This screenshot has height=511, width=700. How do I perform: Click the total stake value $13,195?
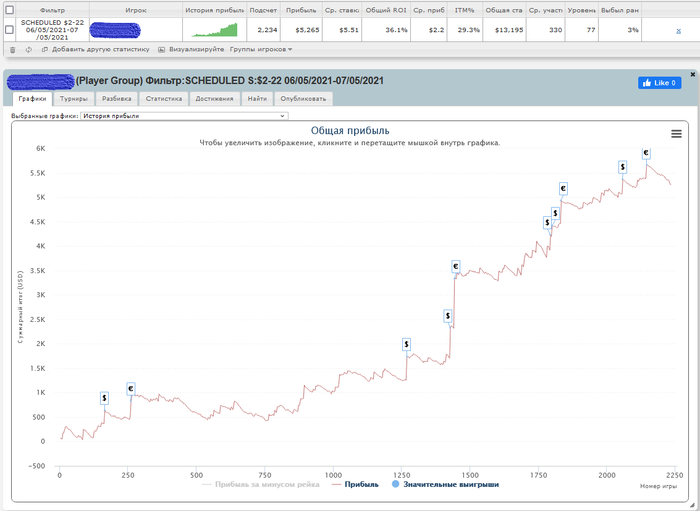(x=510, y=30)
